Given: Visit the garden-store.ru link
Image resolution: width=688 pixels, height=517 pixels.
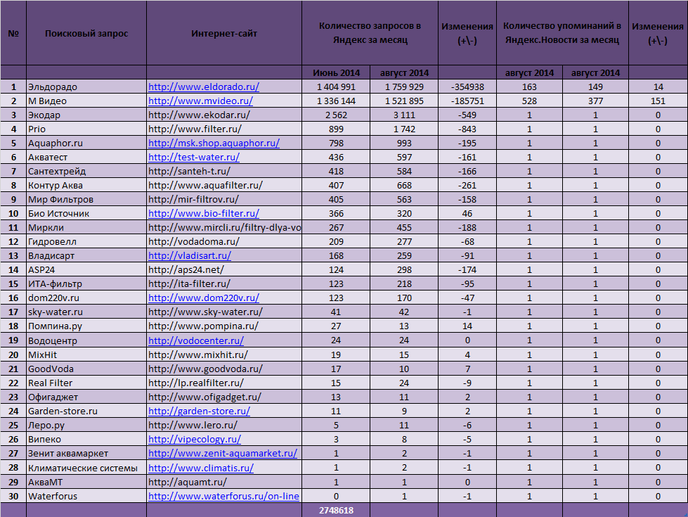Looking at the screenshot, I should (x=199, y=411).
